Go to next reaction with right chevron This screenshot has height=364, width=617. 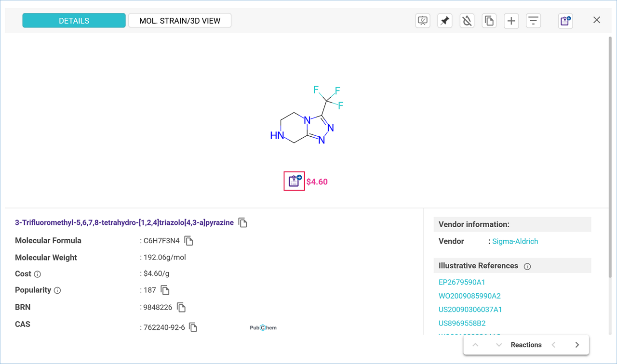pos(577,345)
